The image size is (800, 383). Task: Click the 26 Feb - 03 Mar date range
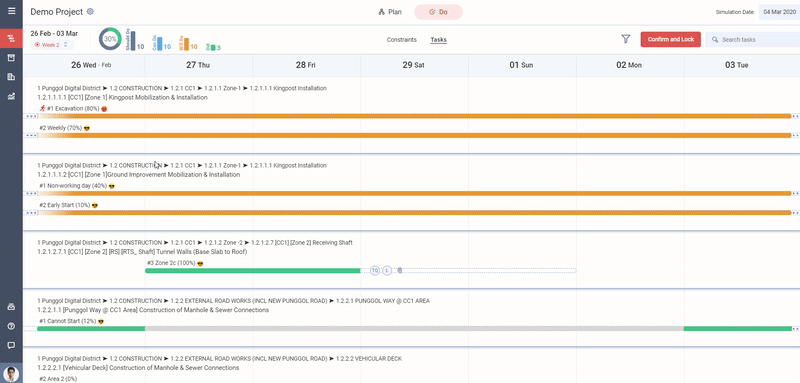[54, 34]
